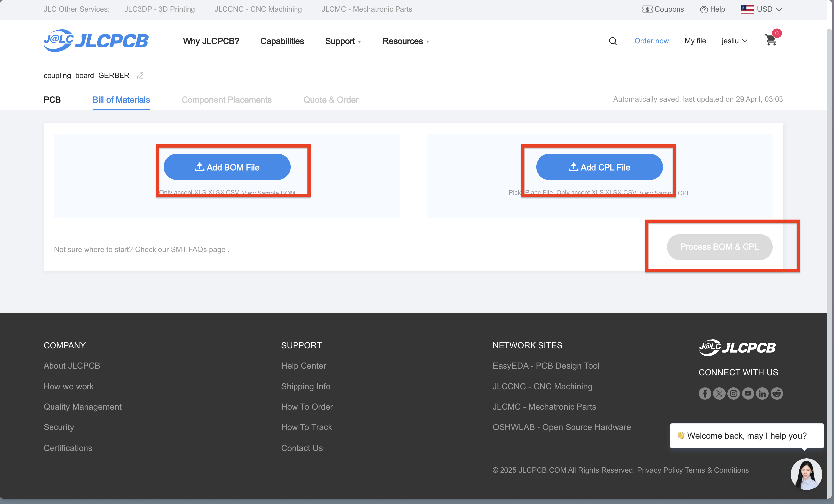The height and width of the screenshot is (504, 834).
Task: Open OSHWLAB - Open Source Hardware link
Action: click(x=562, y=427)
